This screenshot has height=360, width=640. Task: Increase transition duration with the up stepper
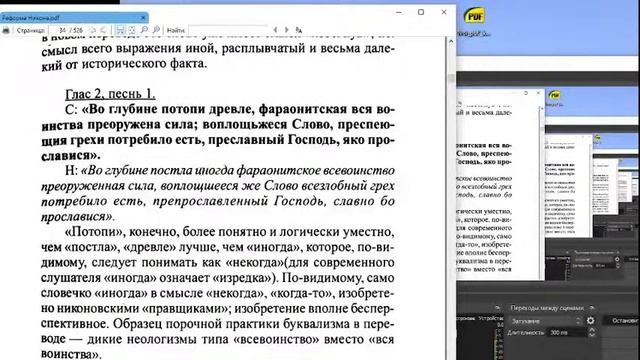(592, 330)
